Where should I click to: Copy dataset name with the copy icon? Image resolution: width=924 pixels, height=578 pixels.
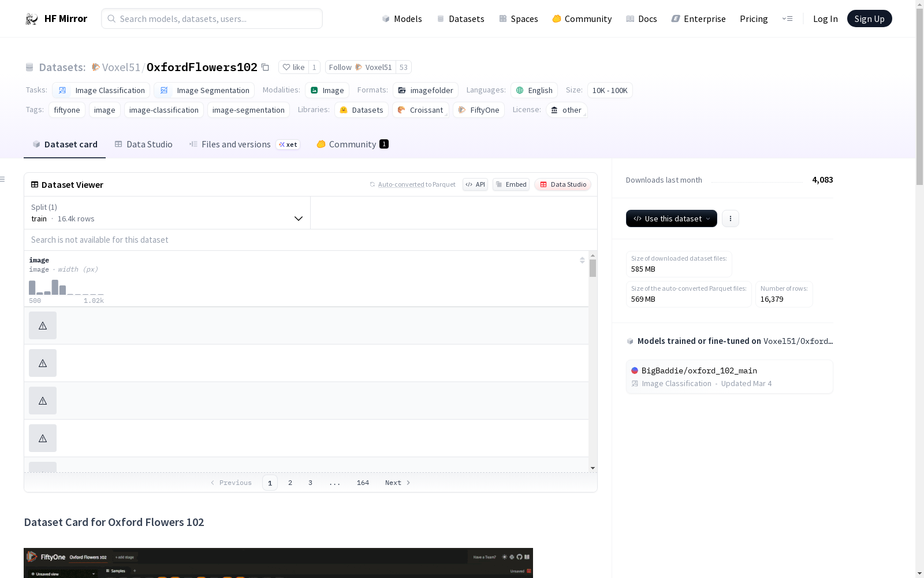coord(265,67)
